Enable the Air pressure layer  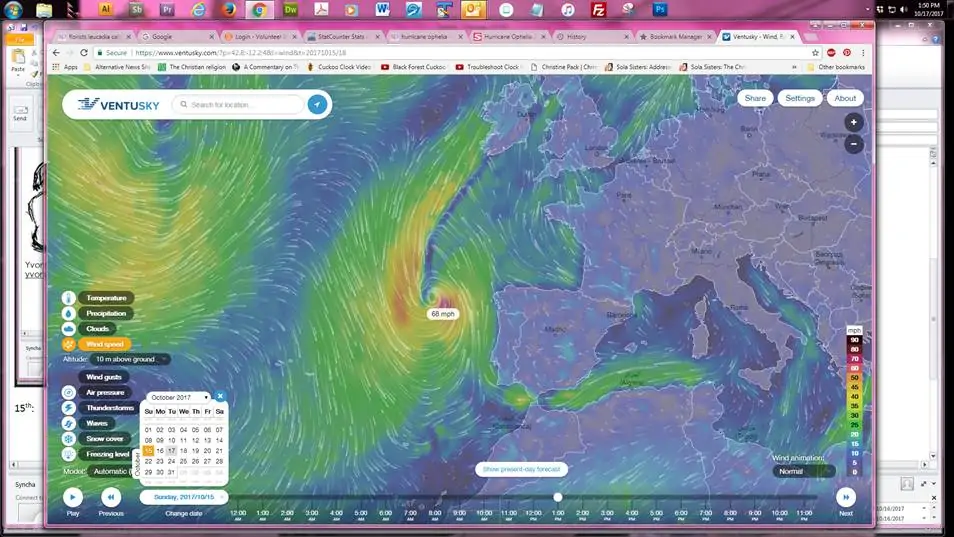[x=105, y=393]
